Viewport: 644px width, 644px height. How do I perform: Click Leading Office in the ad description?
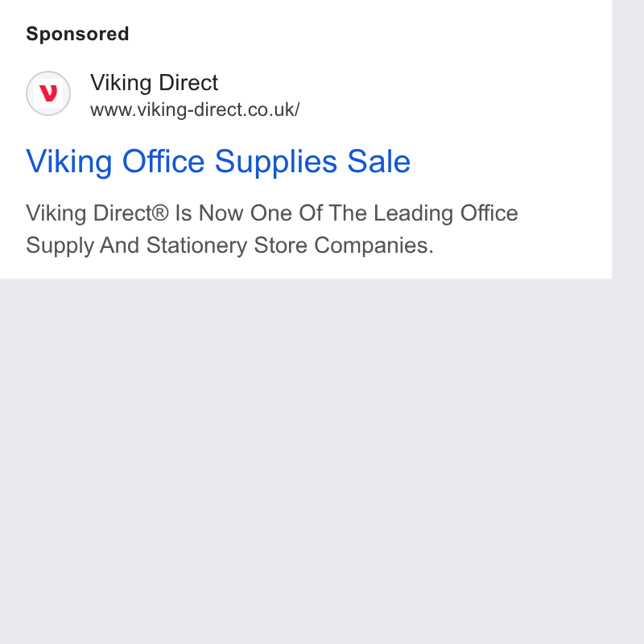click(446, 213)
